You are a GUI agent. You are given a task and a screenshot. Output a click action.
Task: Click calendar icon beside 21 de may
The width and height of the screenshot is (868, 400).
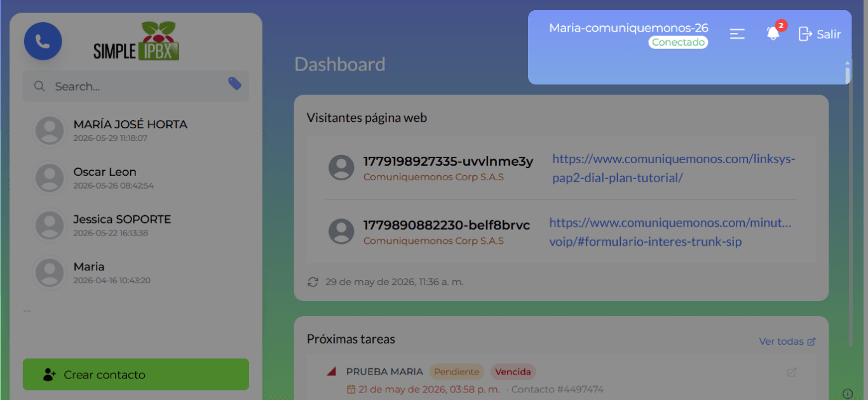[351, 389]
